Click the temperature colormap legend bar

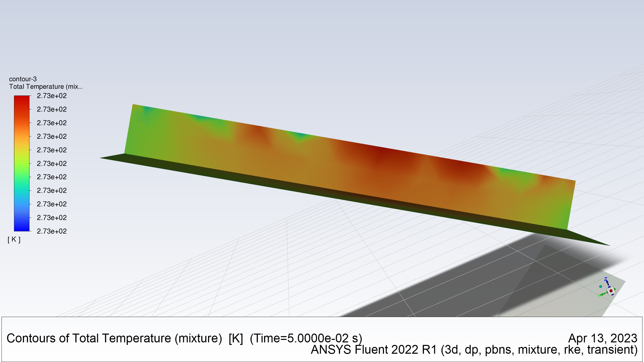[x=22, y=163]
